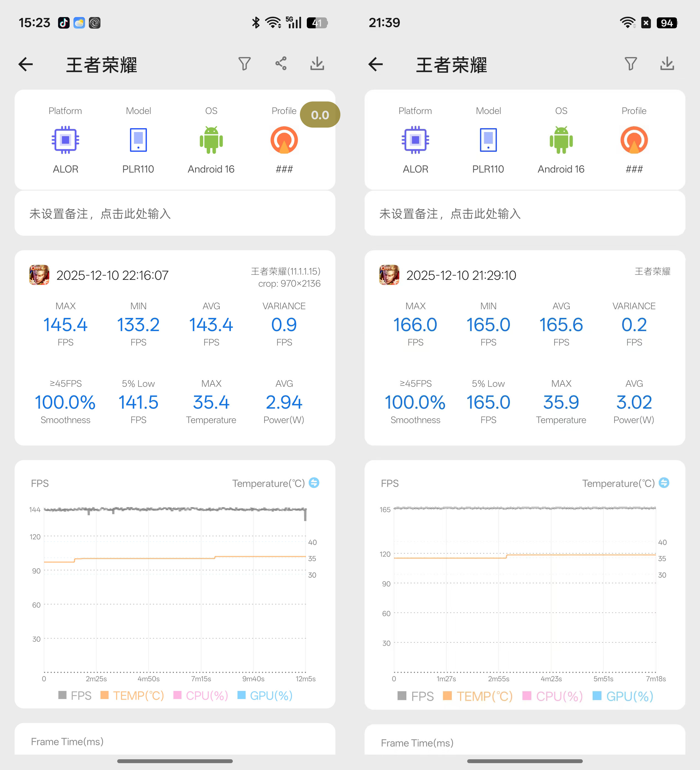
Task: Toggle TEMP(°C) series in left chart legend
Action: [x=132, y=695]
